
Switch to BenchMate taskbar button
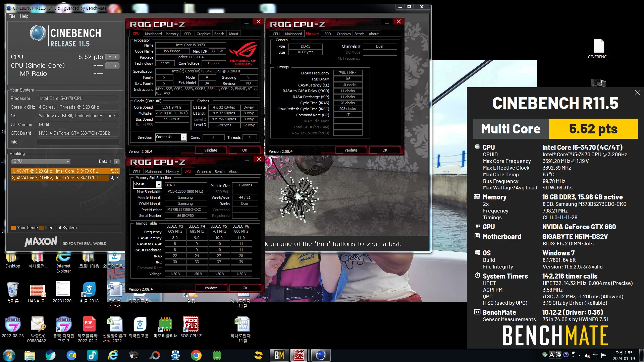(x=279, y=355)
